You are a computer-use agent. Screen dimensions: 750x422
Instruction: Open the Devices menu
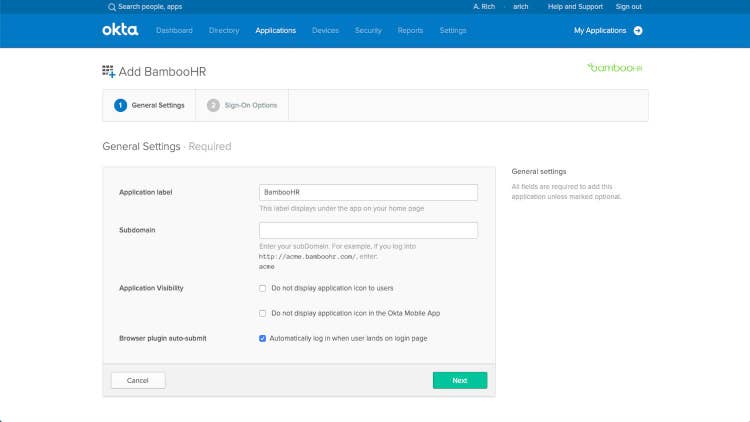pos(325,31)
